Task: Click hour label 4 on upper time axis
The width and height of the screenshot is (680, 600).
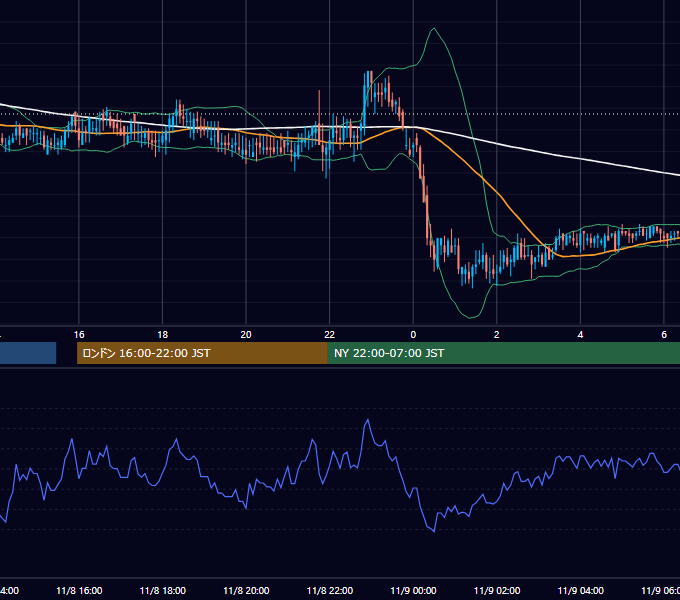Action: pyautogui.click(x=580, y=335)
